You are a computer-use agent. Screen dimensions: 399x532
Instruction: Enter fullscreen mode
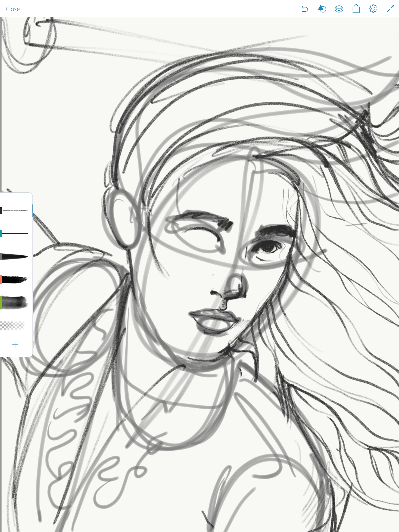pyautogui.click(x=390, y=9)
